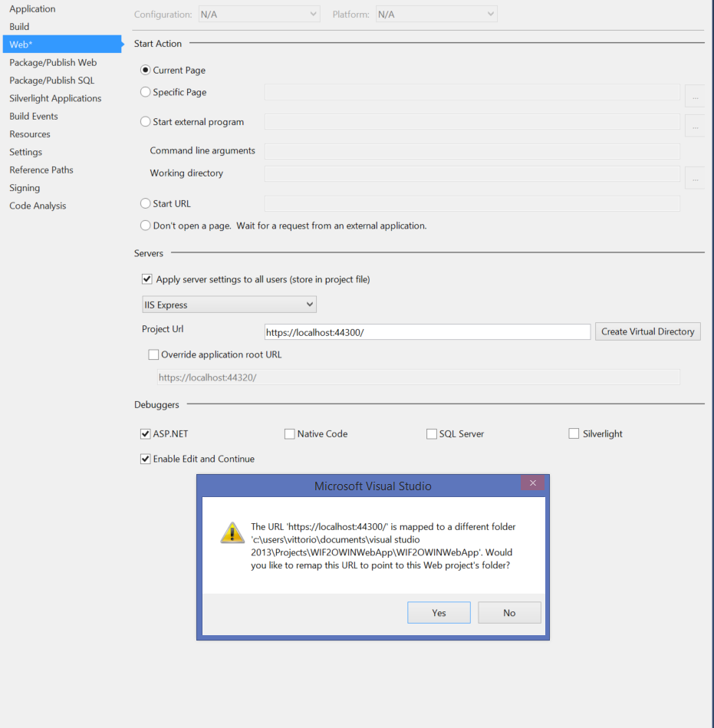Open the Platform dropdown

(x=436, y=15)
